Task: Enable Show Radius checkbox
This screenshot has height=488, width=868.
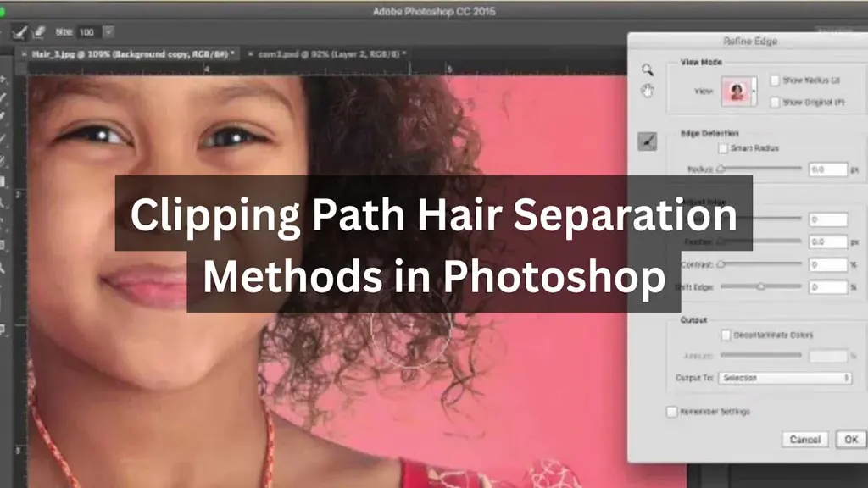Action: pos(775,80)
